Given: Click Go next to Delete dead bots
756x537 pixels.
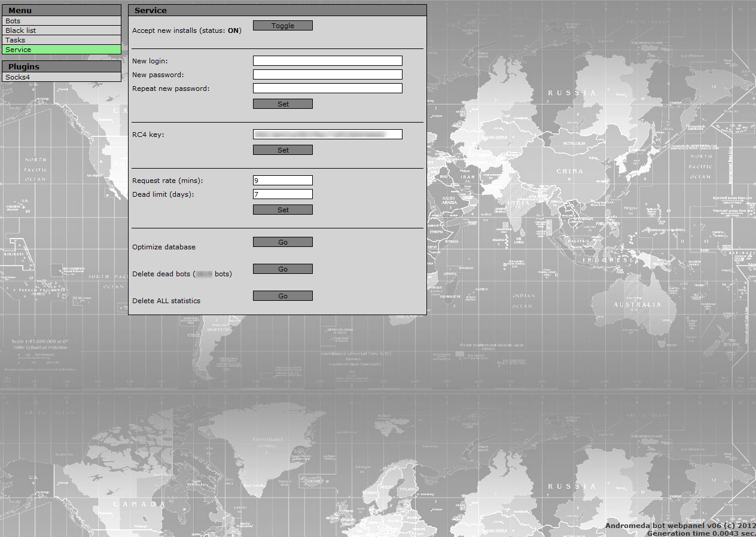Looking at the screenshot, I should tap(282, 269).
